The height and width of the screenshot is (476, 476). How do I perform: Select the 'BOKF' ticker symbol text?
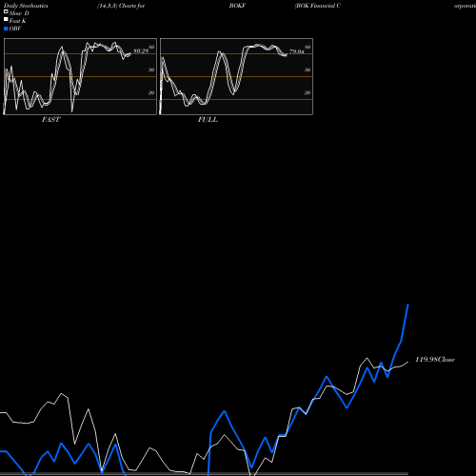click(x=237, y=6)
